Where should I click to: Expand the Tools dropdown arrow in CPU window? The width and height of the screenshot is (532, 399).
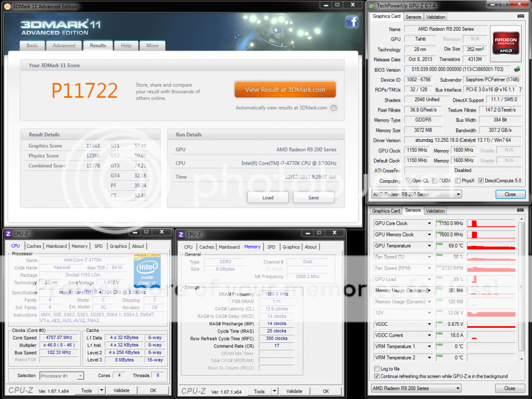[x=102, y=391]
